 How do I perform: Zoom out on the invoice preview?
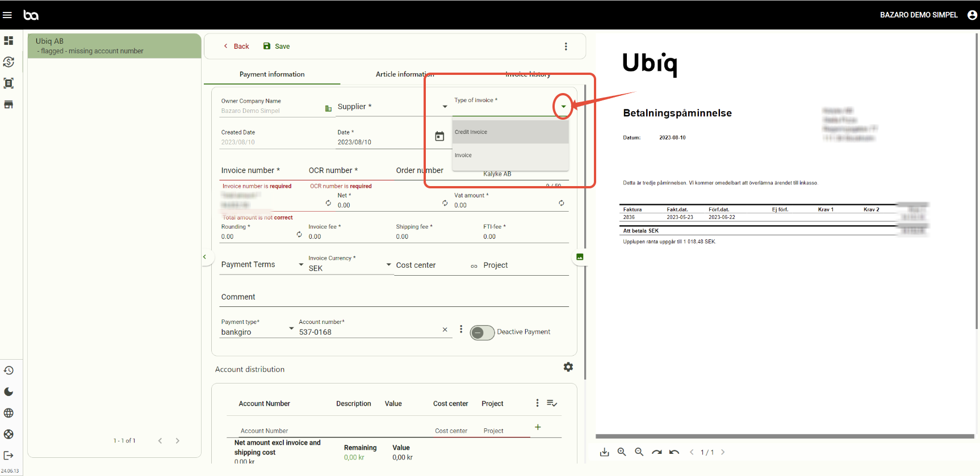(x=639, y=452)
